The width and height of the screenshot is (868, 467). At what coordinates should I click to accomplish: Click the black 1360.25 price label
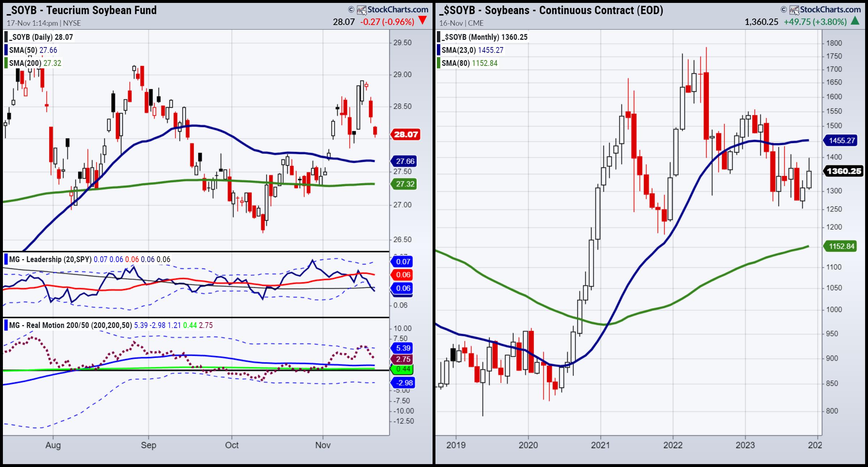click(x=844, y=171)
